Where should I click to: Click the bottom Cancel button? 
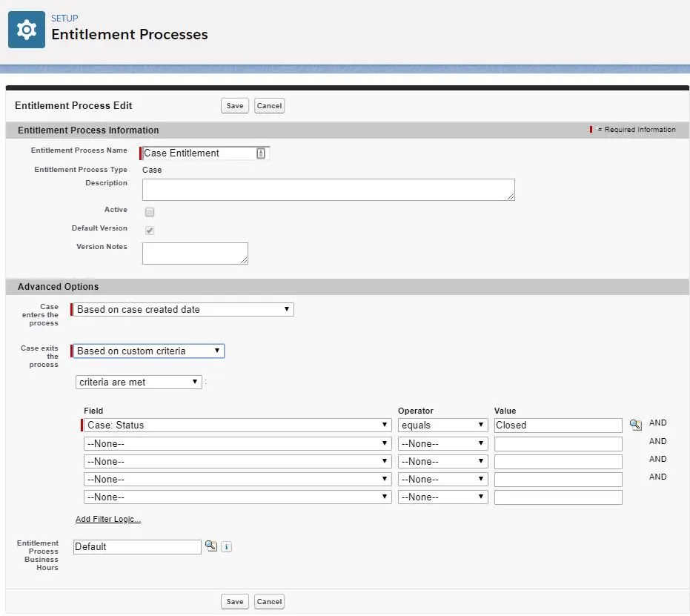[269, 601]
